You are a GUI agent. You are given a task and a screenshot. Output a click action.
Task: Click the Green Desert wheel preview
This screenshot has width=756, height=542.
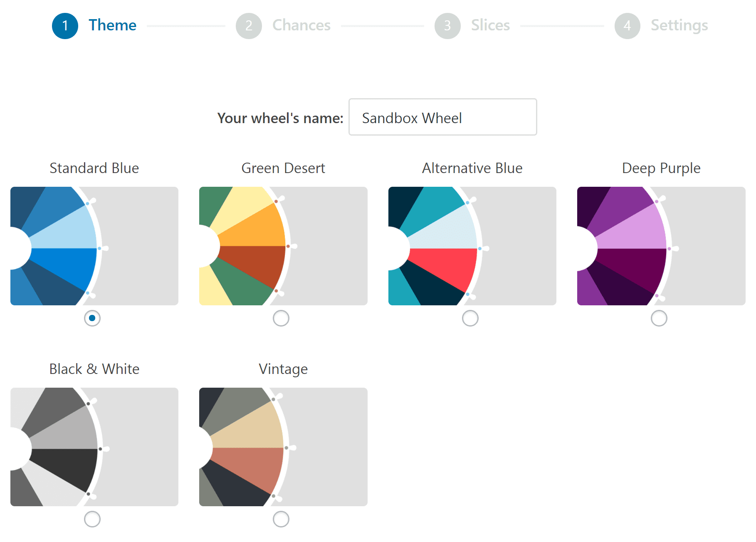tap(283, 246)
